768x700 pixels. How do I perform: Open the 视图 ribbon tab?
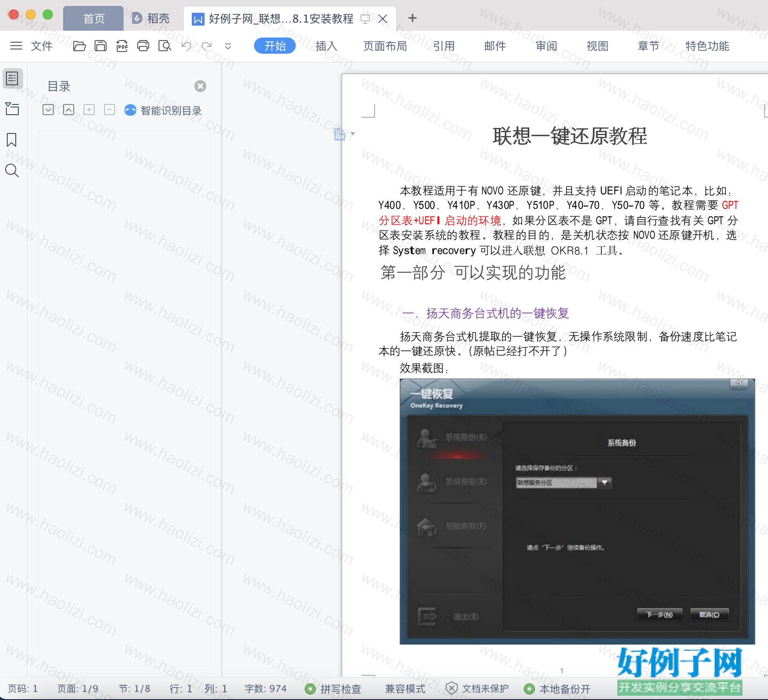598,46
